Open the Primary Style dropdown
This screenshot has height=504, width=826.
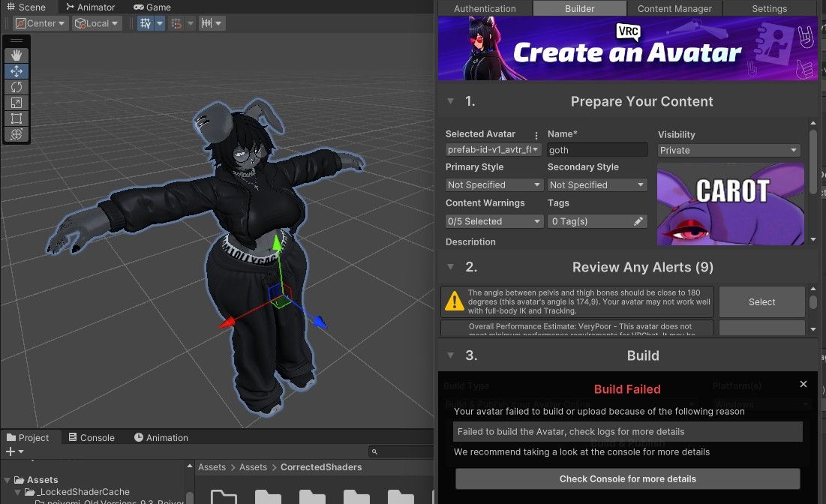click(494, 184)
